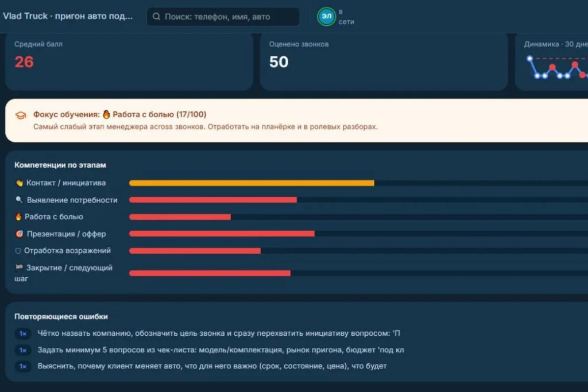Select the error text starting Задать минимум 5 вопросов

220,350
